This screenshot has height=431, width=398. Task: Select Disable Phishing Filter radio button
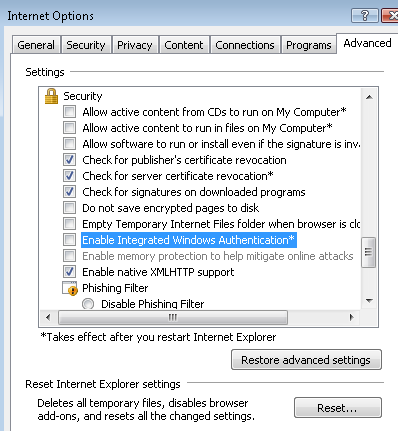coord(88,304)
